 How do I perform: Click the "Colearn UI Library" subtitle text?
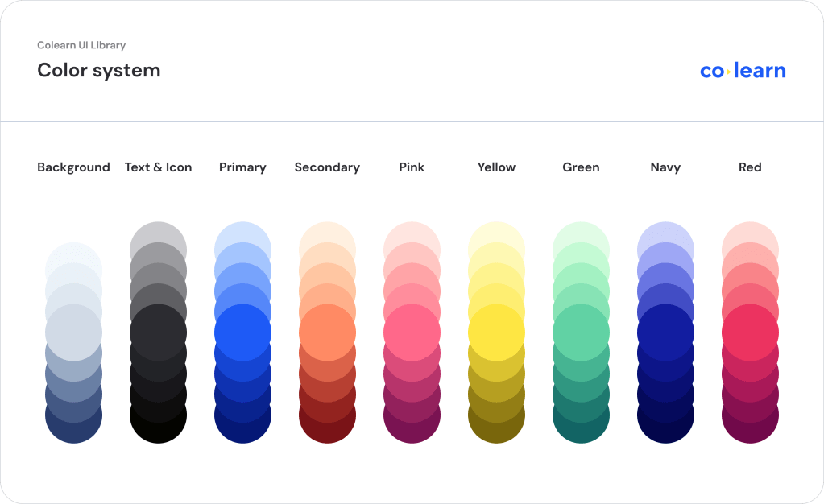coord(81,45)
